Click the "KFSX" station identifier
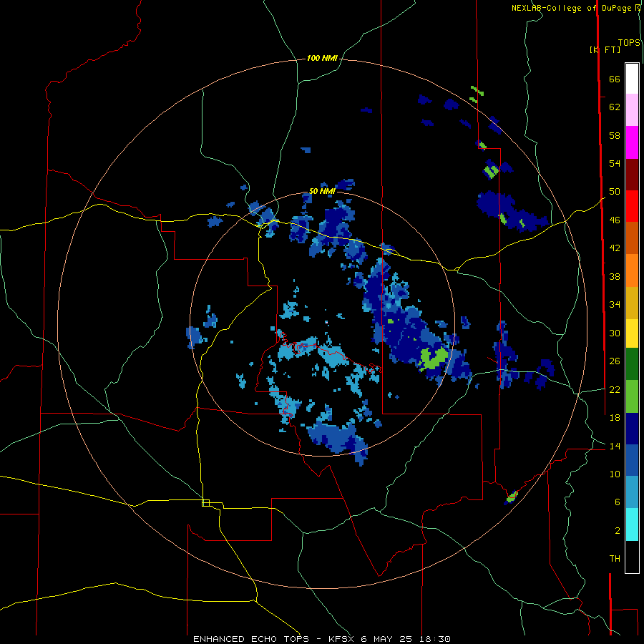 click(x=341, y=639)
